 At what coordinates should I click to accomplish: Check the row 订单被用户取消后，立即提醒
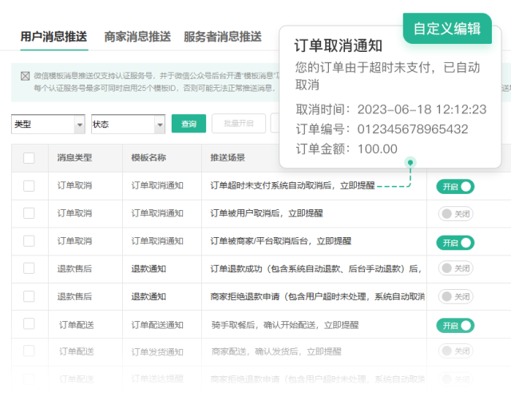[x=29, y=213]
